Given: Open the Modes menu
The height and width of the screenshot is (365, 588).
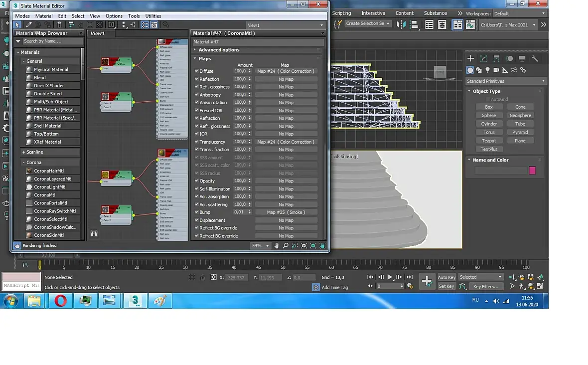Looking at the screenshot, I should pyautogui.click(x=22, y=16).
